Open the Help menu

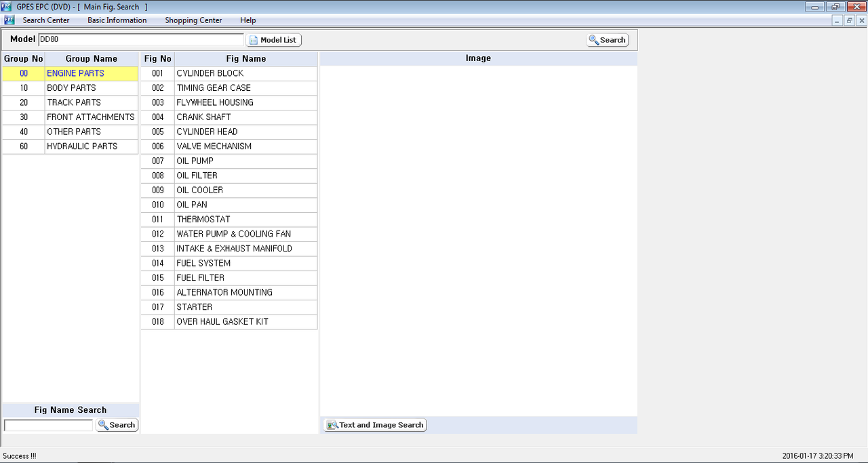(x=248, y=20)
